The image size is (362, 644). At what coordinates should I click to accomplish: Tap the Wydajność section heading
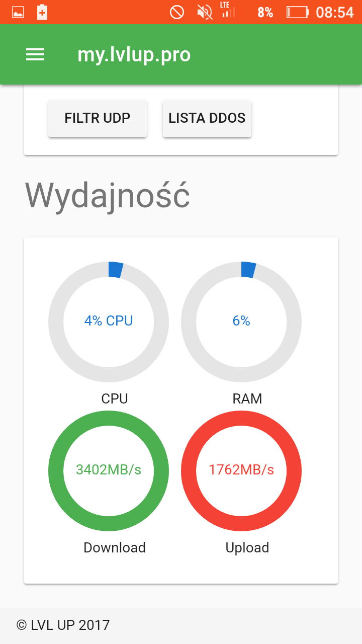[108, 195]
